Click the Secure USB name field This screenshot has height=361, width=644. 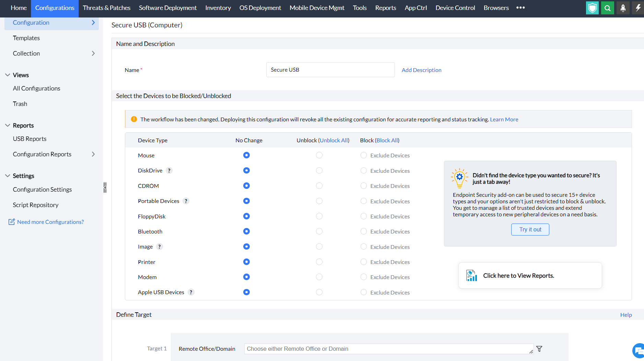pyautogui.click(x=330, y=70)
